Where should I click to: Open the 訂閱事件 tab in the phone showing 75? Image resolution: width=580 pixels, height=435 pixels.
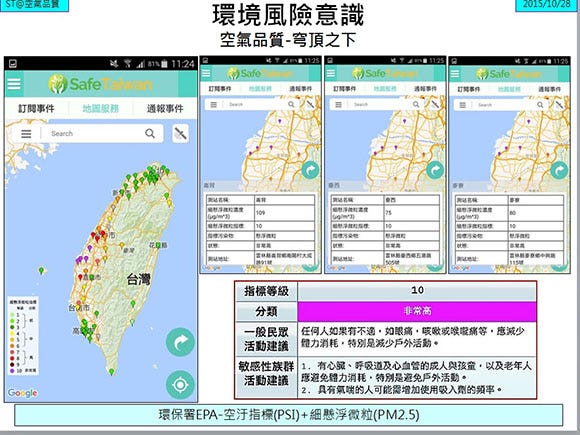(x=344, y=89)
